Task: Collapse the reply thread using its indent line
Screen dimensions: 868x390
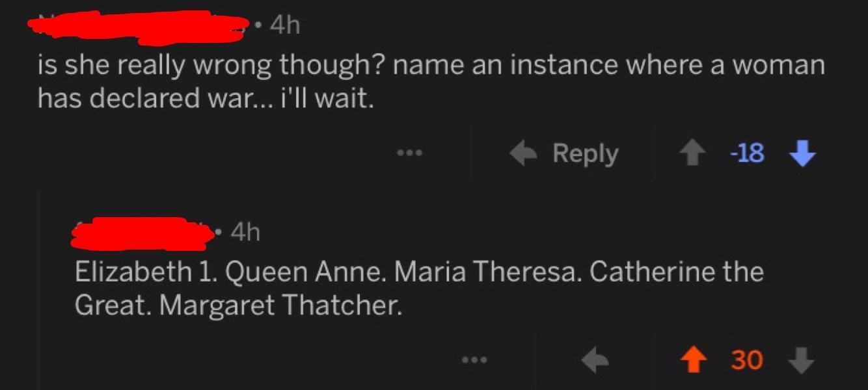Action: (x=38, y=292)
